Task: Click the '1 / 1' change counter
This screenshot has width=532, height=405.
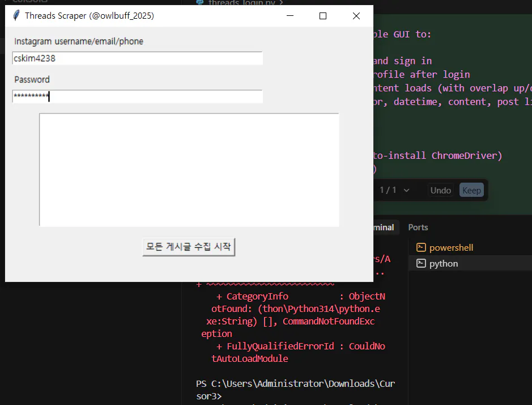Action: pos(388,190)
